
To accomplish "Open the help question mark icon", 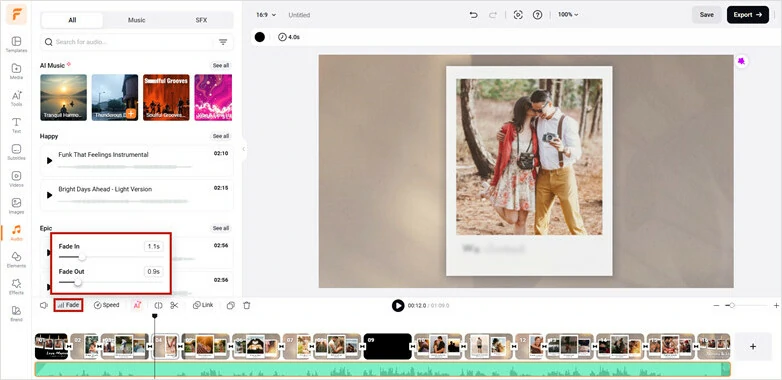I will click(537, 15).
